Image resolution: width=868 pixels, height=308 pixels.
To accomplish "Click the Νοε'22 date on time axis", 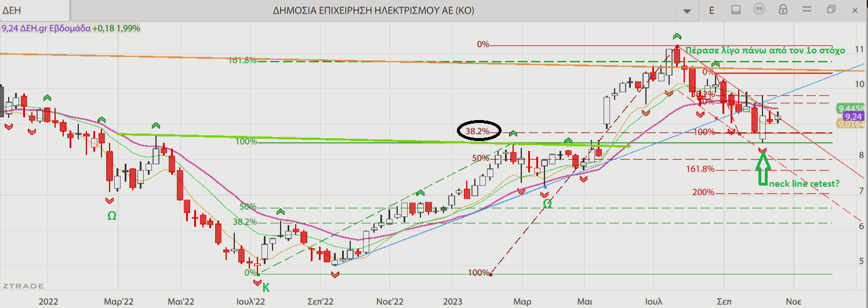I will [x=389, y=302].
